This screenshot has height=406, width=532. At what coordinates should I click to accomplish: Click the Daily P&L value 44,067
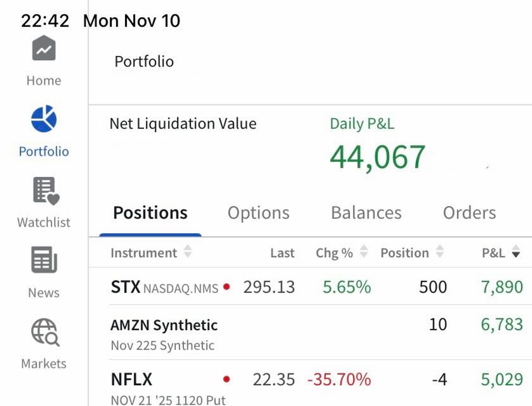[378, 157]
